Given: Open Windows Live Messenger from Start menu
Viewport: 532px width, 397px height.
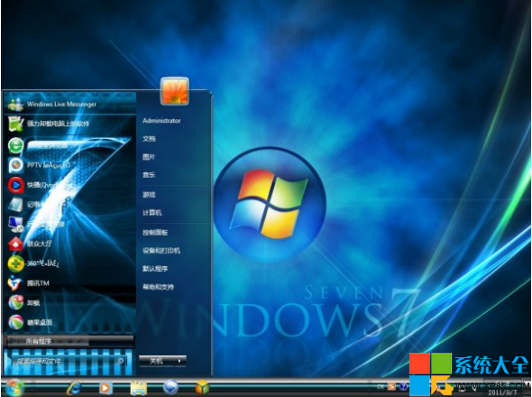Looking at the screenshot, I should click(x=69, y=105).
